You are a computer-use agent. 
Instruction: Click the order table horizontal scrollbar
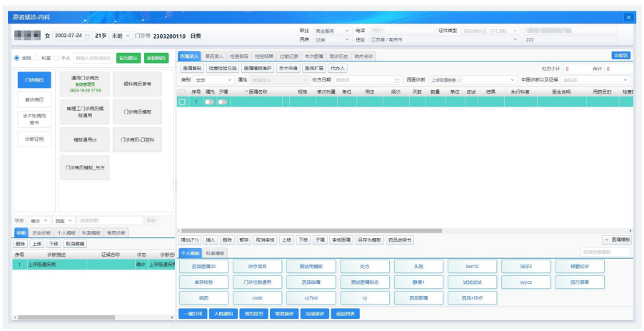click(x=311, y=231)
